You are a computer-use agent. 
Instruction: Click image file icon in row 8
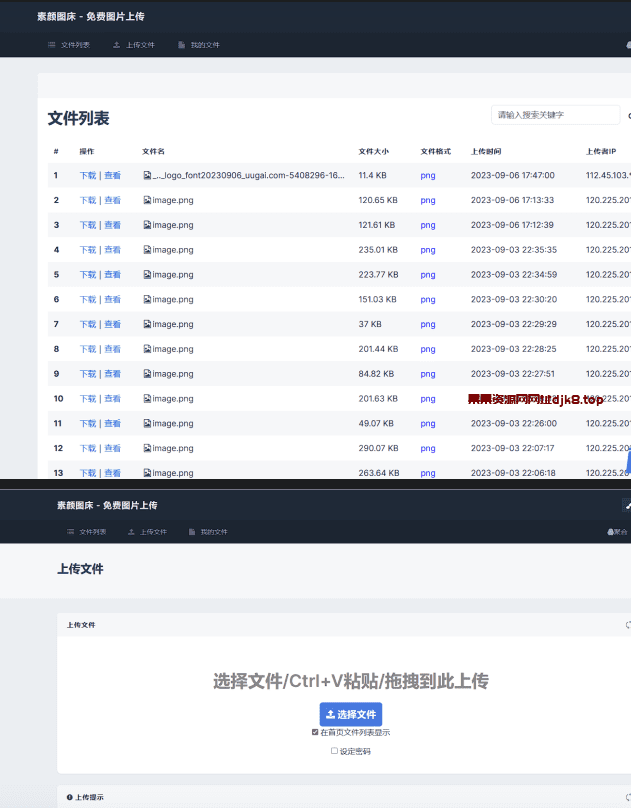(147, 349)
